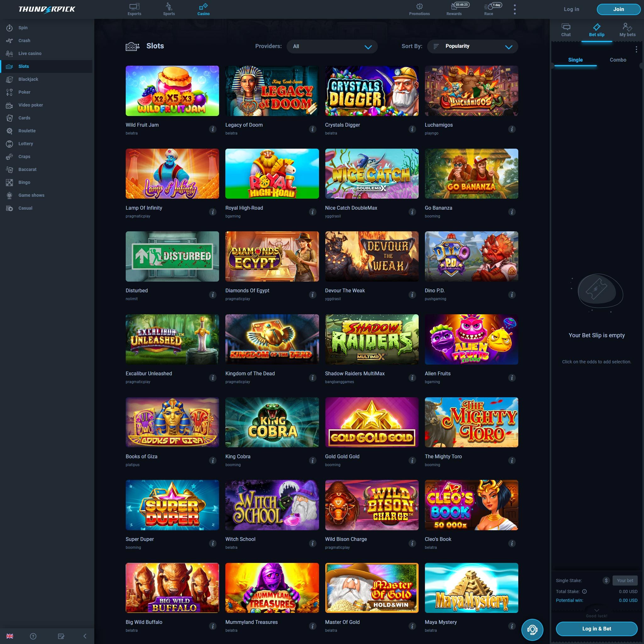Launch Lamp Of Infinity thumbnail
644x644 pixels.
172,174
